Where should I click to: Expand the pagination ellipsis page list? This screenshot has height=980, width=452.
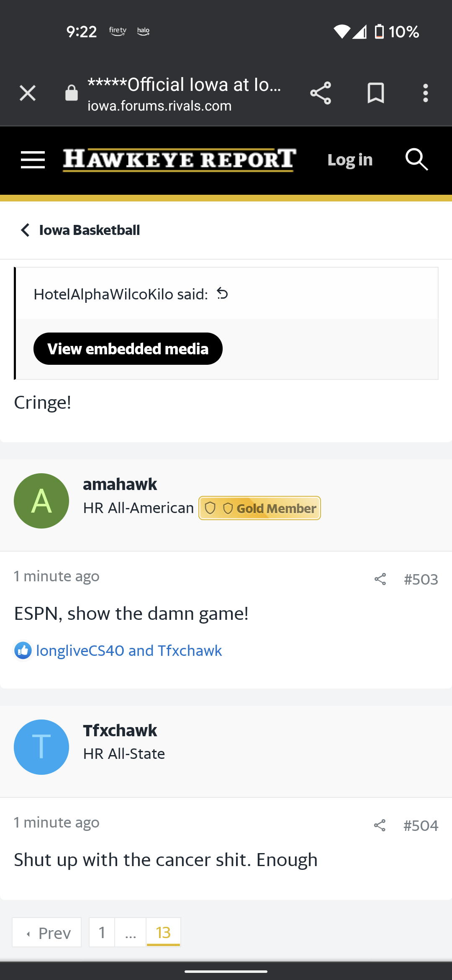(x=131, y=933)
